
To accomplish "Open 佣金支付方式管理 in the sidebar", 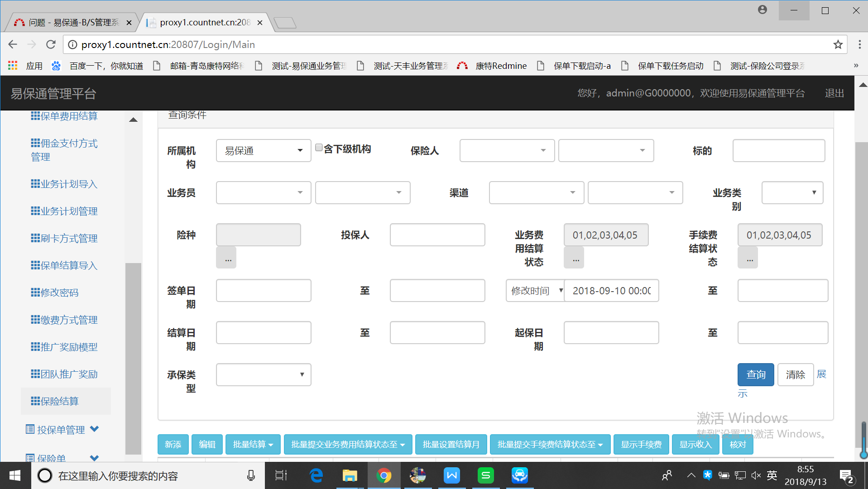I will (64, 150).
